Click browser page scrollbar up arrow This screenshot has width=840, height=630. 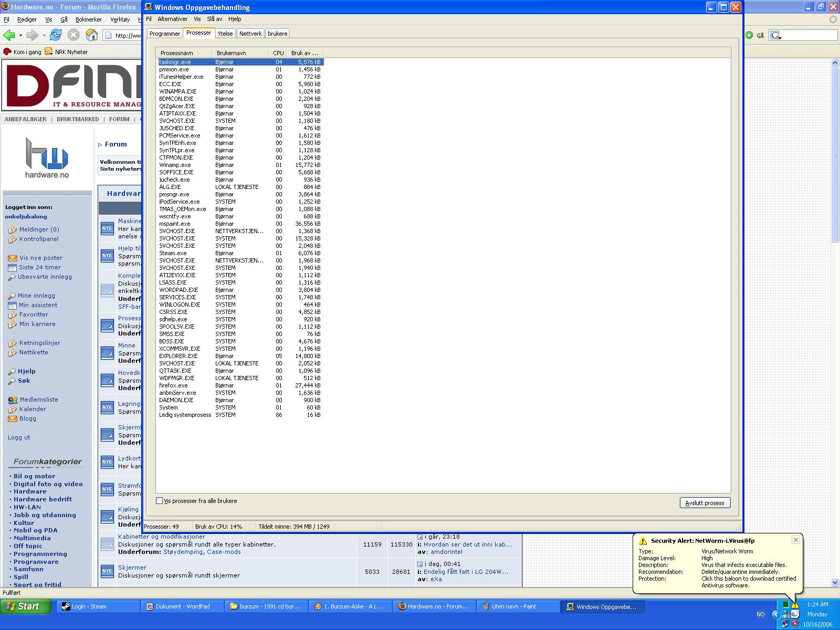tap(835, 62)
